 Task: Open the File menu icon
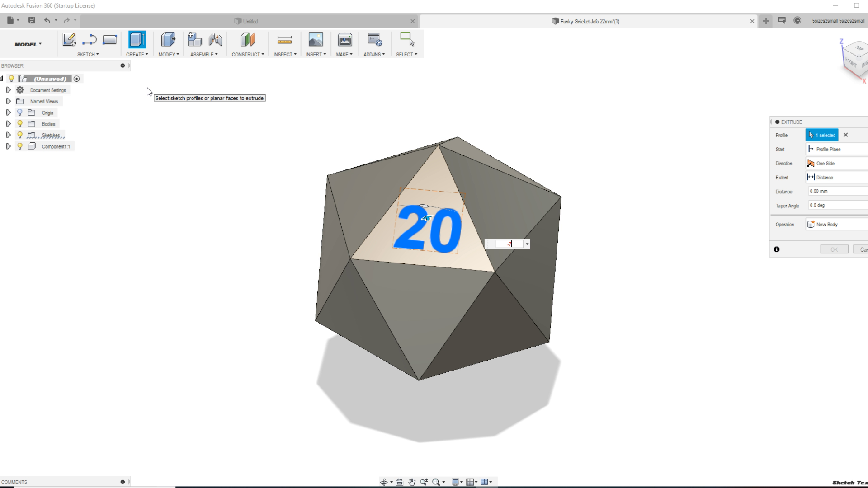[x=10, y=20]
